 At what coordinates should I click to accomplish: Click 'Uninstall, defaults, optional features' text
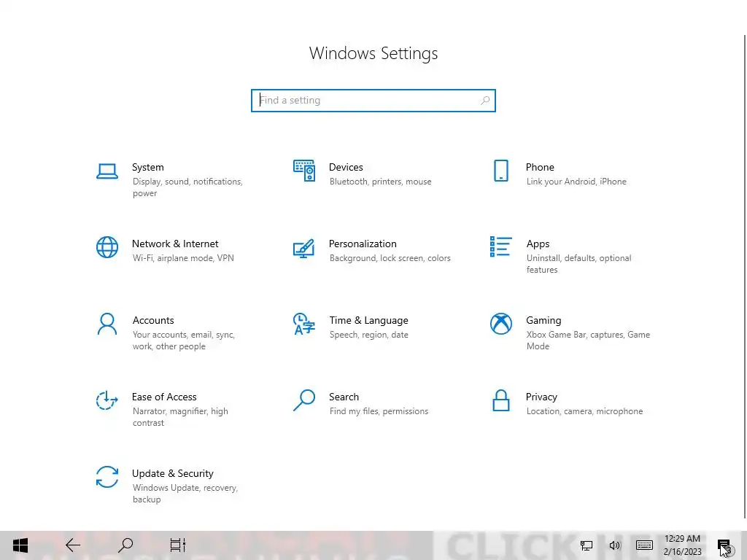coord(578,264)
